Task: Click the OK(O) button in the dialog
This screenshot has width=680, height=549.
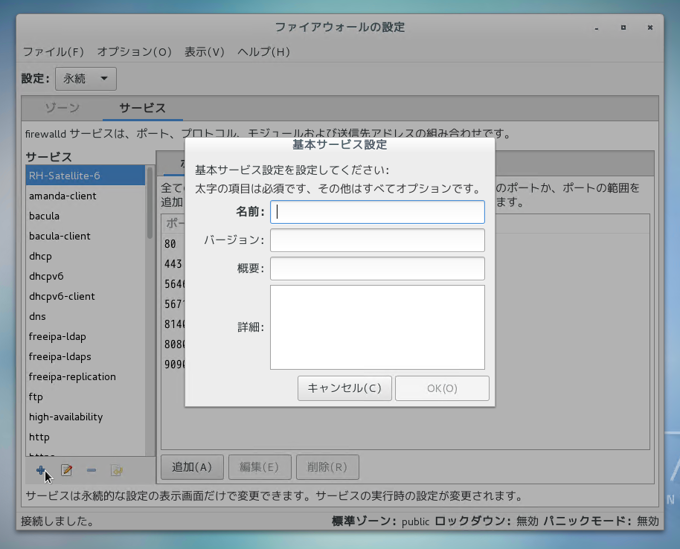Action: [442, 388]
